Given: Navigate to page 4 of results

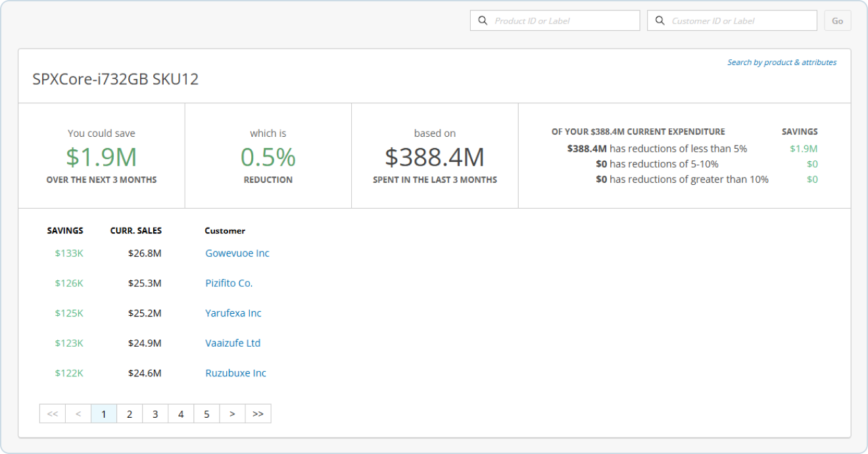Looking at the screenshot, I should [181, 414].
